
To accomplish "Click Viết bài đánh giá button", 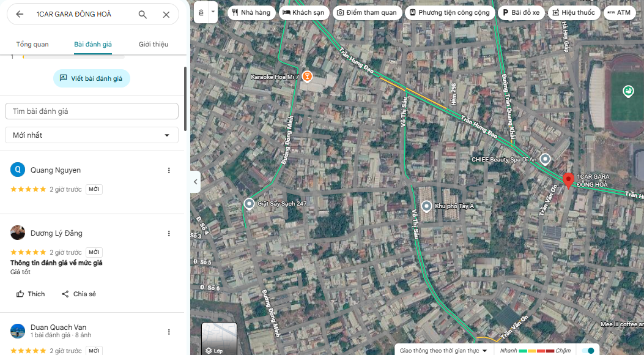I will click(x=92, y=78).
